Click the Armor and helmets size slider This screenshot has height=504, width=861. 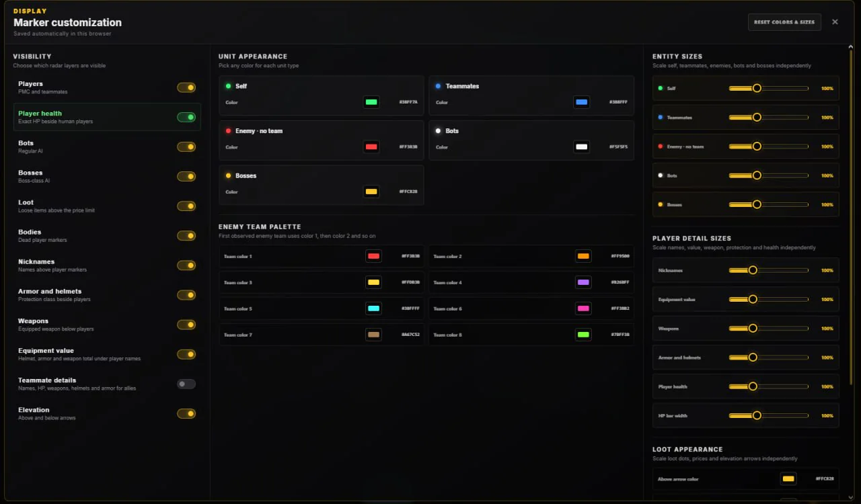coord(769,358)
